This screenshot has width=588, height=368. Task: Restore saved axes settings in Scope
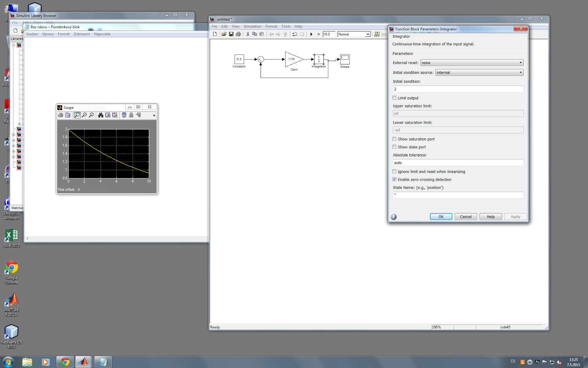pyautogui.click(x=115, y=115)
